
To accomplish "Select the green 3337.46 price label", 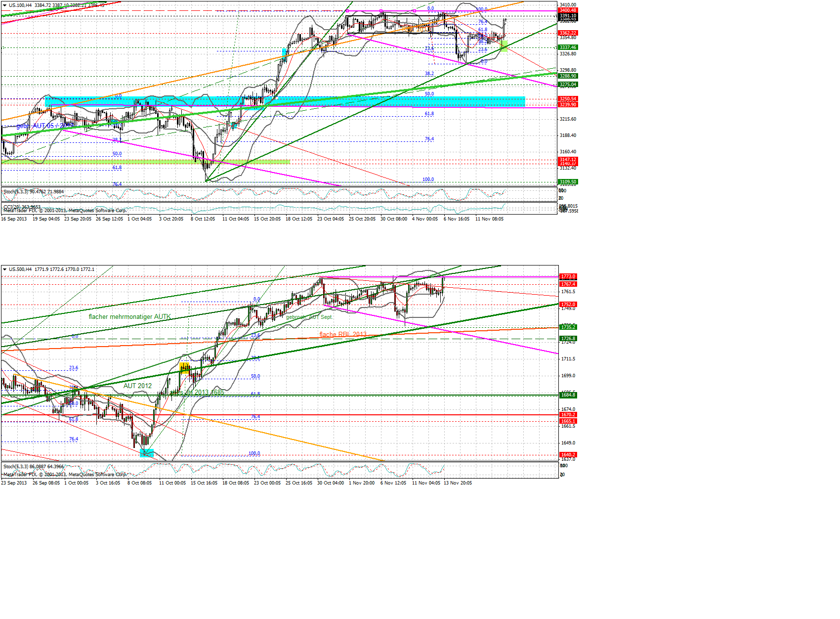I will (x=568, y=47).
